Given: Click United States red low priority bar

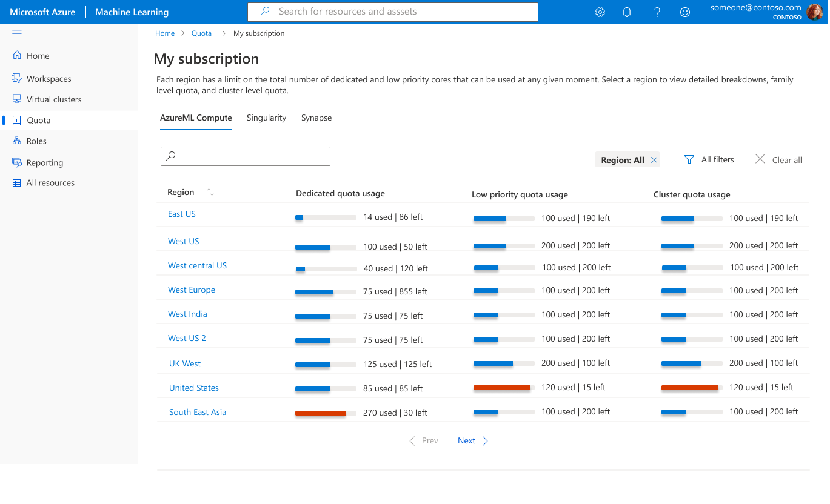Looking at the screenshot, I should point(502,388).
